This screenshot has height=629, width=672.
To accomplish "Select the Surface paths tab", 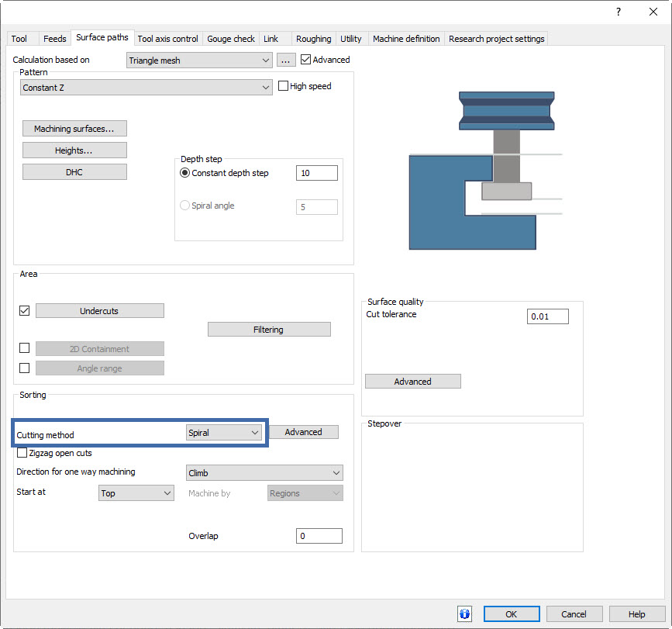I will [102, 37].
